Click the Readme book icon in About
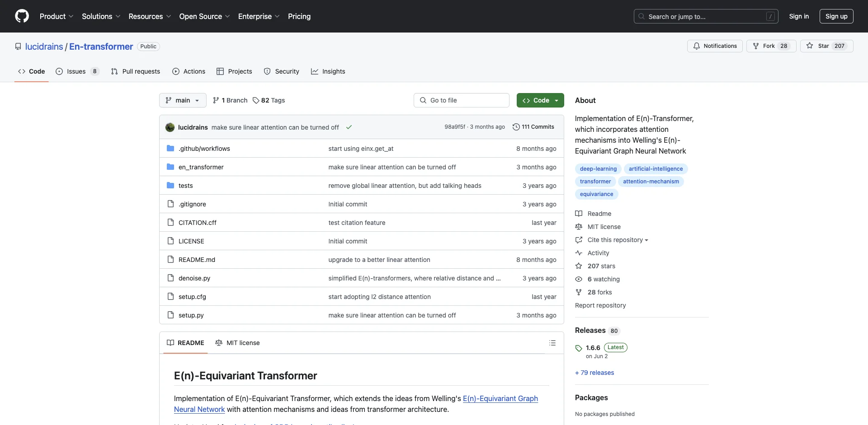 [x=579, y=214]
